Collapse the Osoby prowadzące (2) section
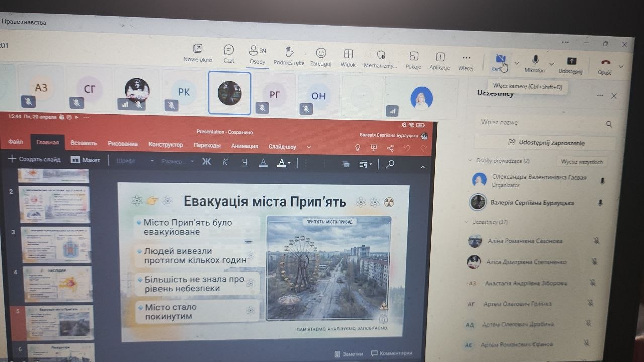Image resolution: width=644 pixels, height=362 pixels. (470, 161)
